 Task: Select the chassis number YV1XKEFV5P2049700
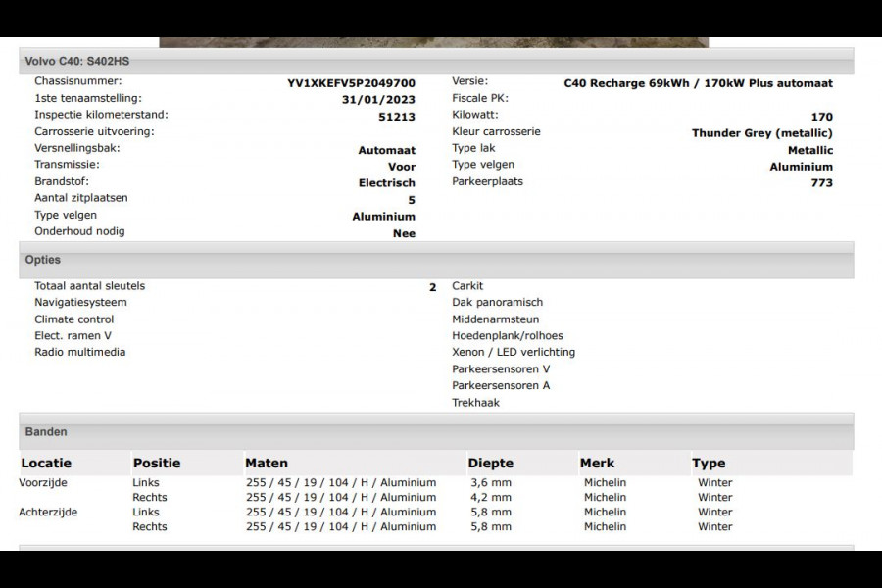[351, 84]
